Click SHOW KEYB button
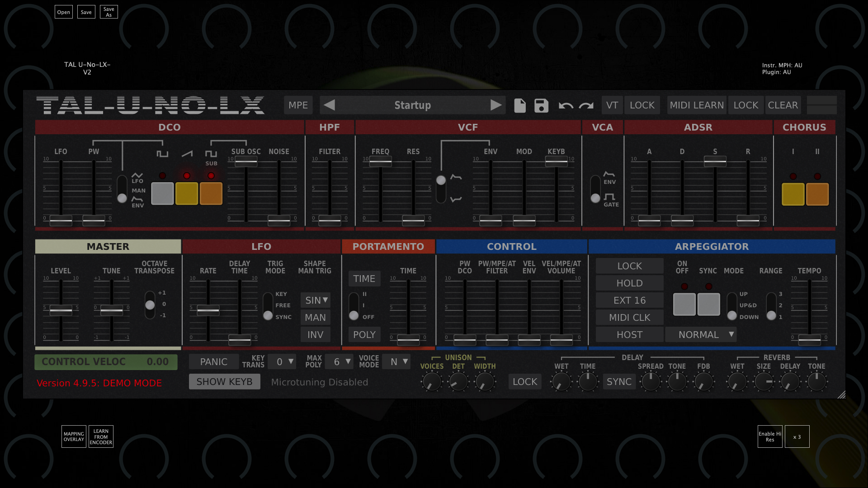 point(224,382)
